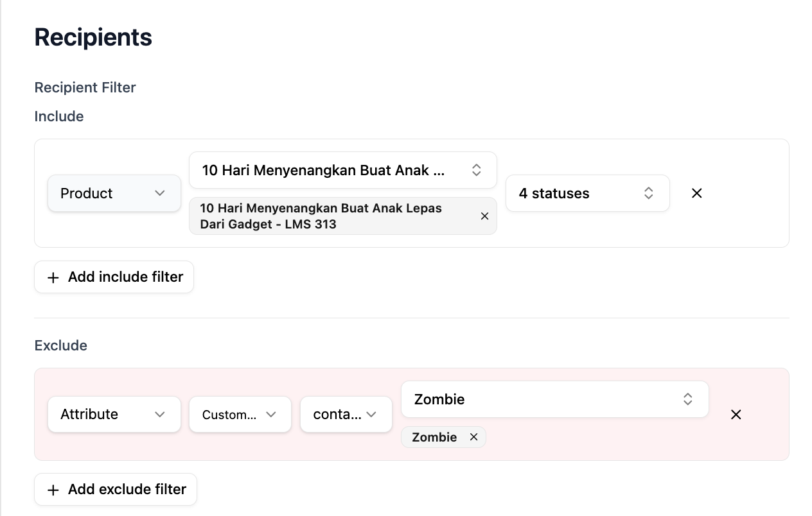The width and height of the screenshot is (812, 516).
Task: Click 'Add exclude filter' button
Action: (x=116, y=489)
